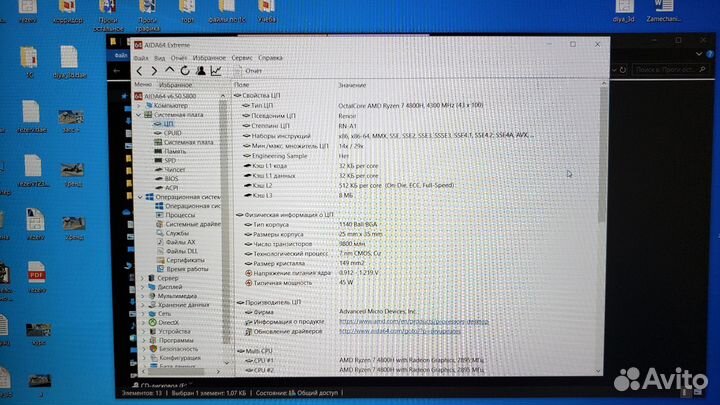The width and height of the screenshot is (720, 405).
Task: Switch to the Избранное sidebar tab
Action: point(175,85)
